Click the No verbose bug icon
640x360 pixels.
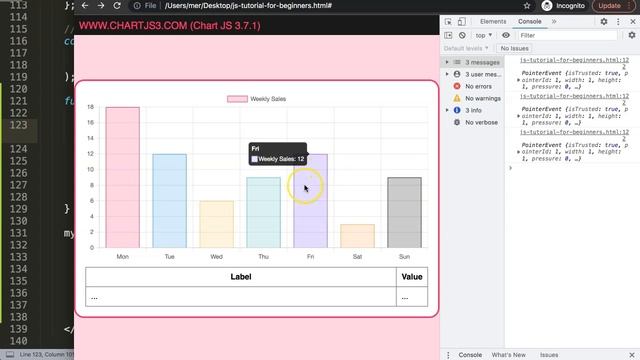coord(457,122)
